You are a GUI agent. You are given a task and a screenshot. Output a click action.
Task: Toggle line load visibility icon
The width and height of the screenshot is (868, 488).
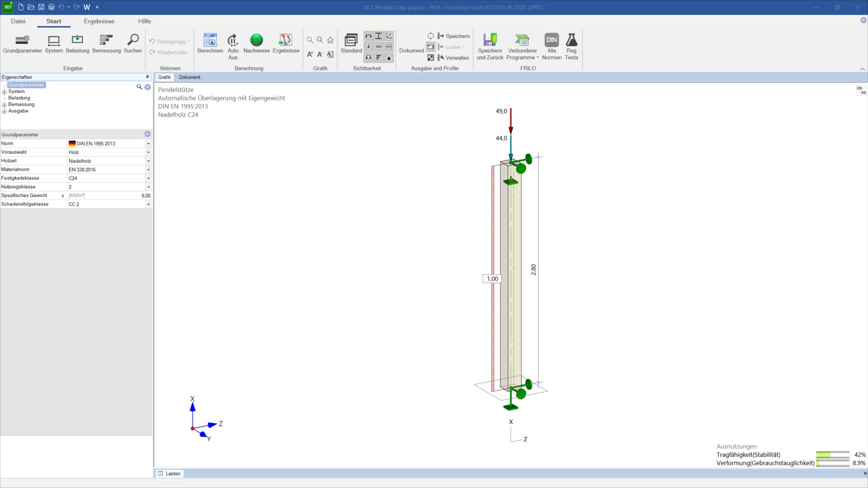(379, 47)
